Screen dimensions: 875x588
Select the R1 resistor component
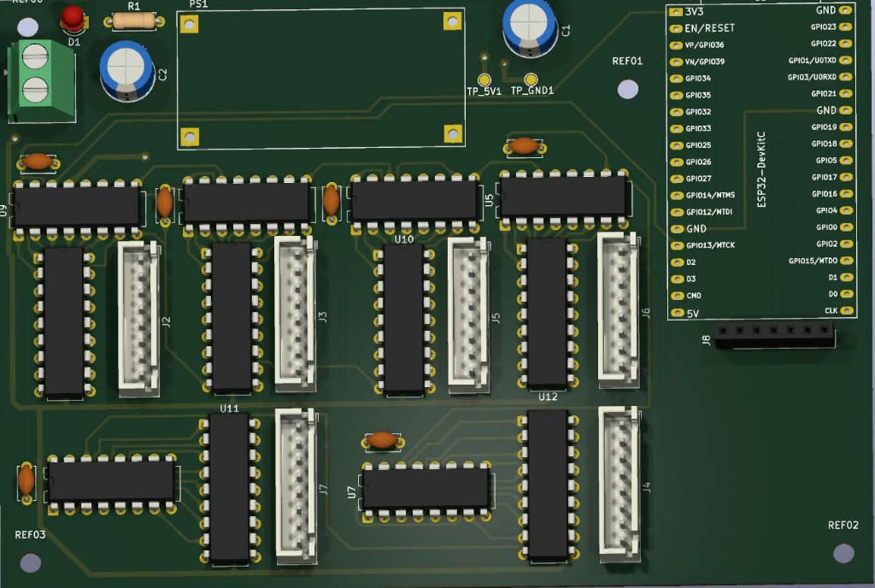(134, 21)
